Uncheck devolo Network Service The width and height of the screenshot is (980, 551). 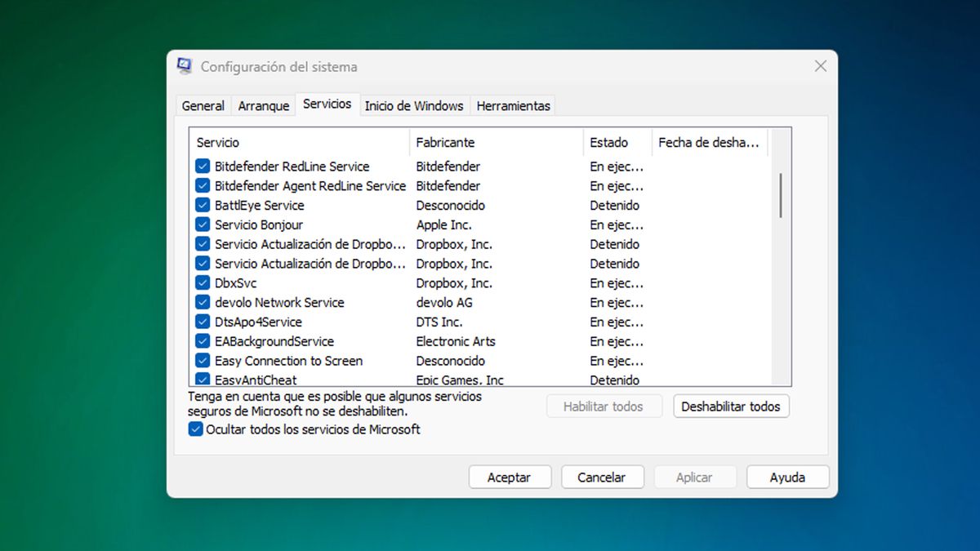click(x=203, y=302)
